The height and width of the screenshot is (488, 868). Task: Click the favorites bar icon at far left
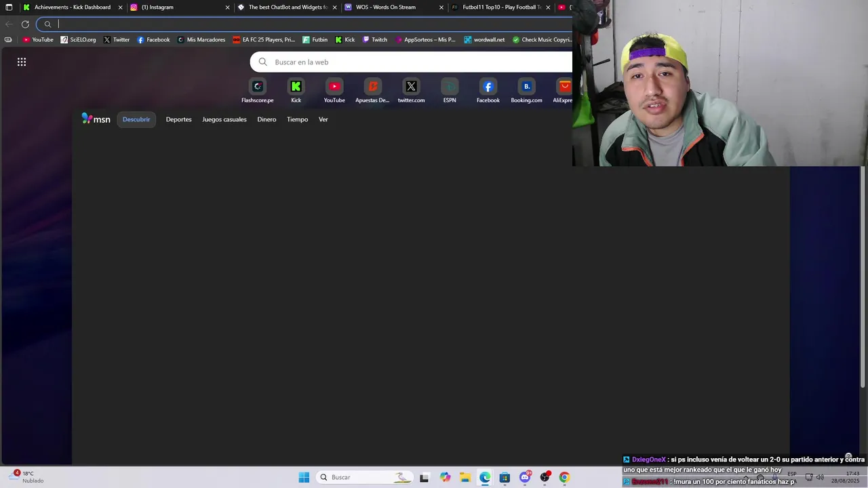click(8, 40)
